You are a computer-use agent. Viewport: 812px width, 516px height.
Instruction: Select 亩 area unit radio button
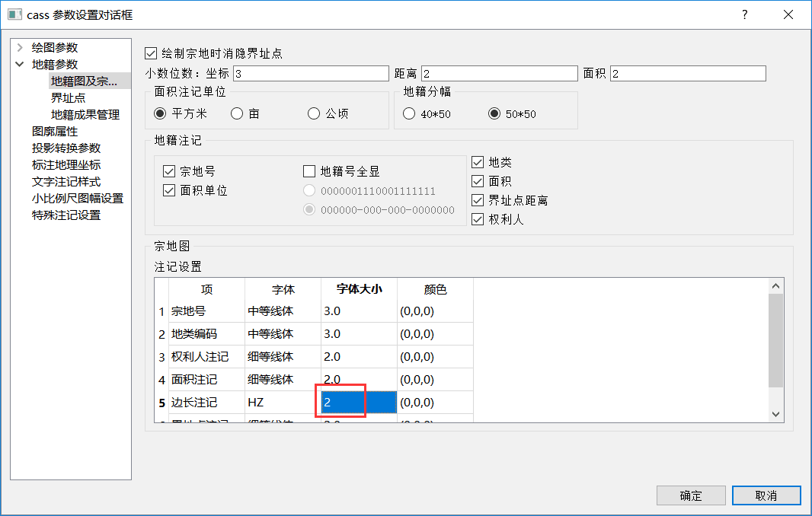[237, 113]
